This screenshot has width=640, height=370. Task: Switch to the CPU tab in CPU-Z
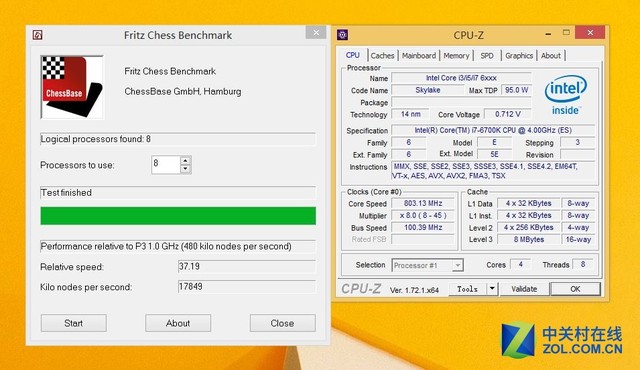(x=353, y=55)
